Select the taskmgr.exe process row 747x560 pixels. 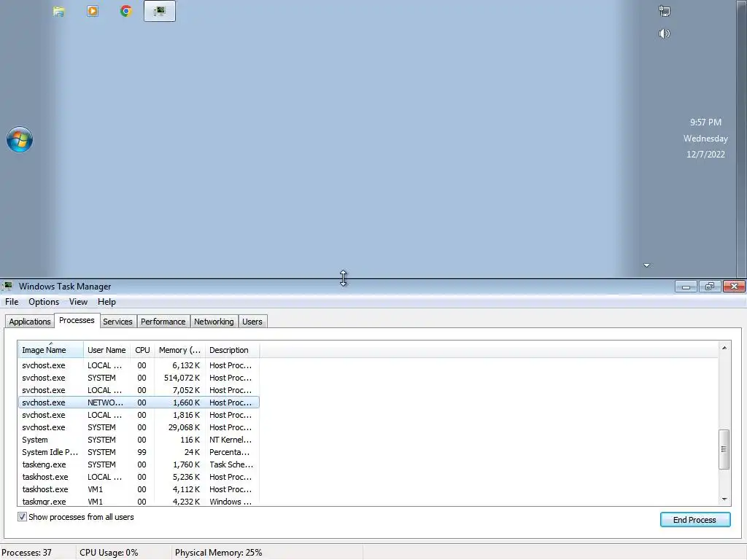[x=139, y=501]
